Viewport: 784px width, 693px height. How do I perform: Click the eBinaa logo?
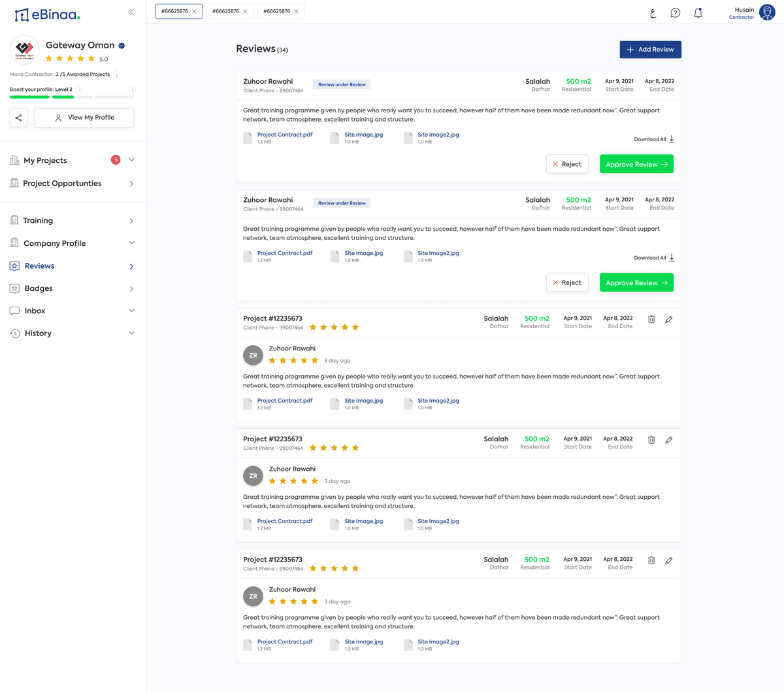click(x=47, y=14)
